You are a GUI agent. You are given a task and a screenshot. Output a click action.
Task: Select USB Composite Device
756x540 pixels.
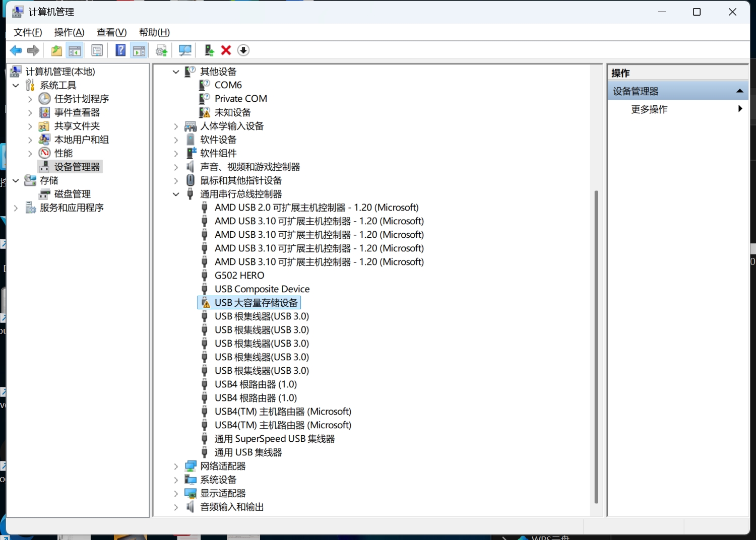coord(262,289)
